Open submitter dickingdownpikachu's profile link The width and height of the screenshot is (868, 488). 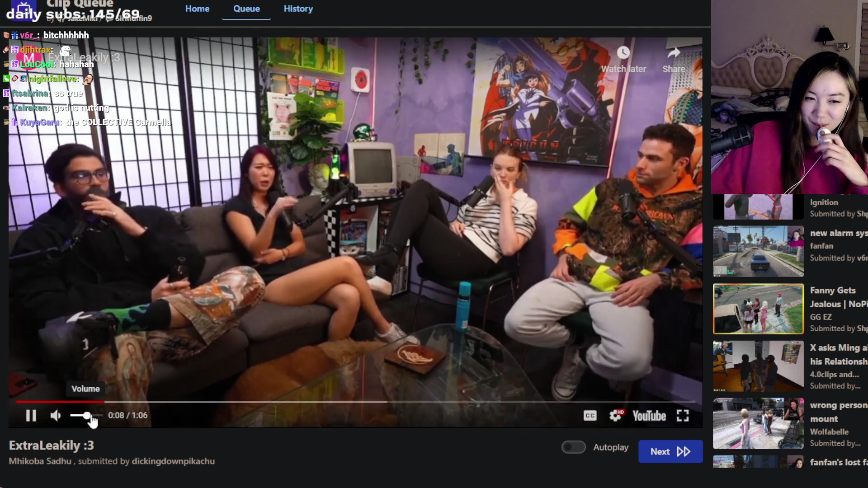coord(173,461)
